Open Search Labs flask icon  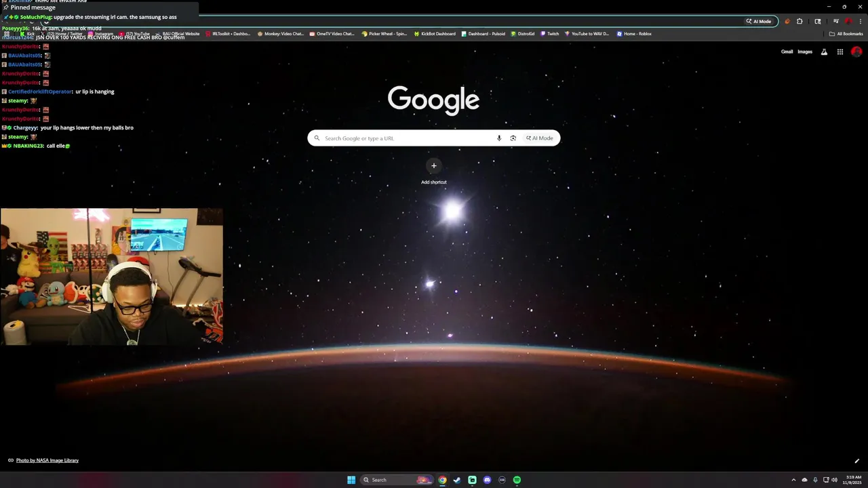click(x=824, y=52)
